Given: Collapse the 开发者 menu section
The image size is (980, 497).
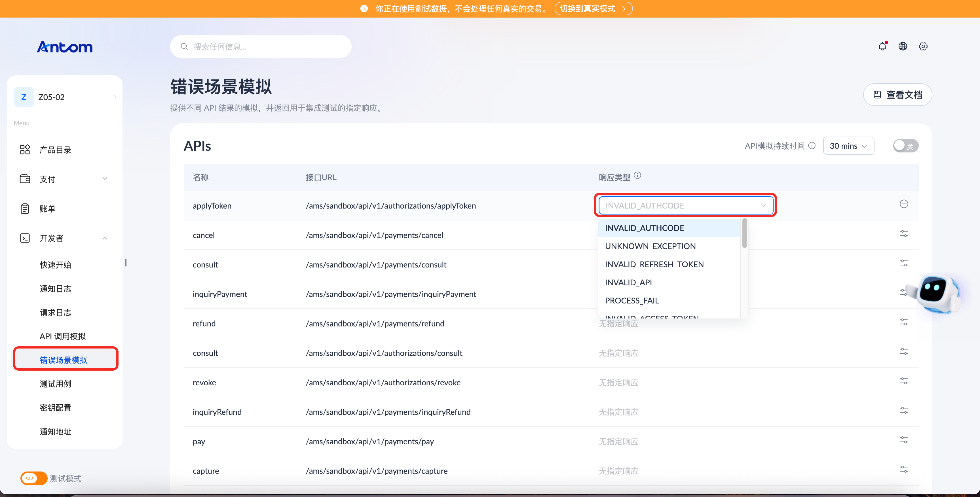Looking at the screenshot, I should (64, 238).
